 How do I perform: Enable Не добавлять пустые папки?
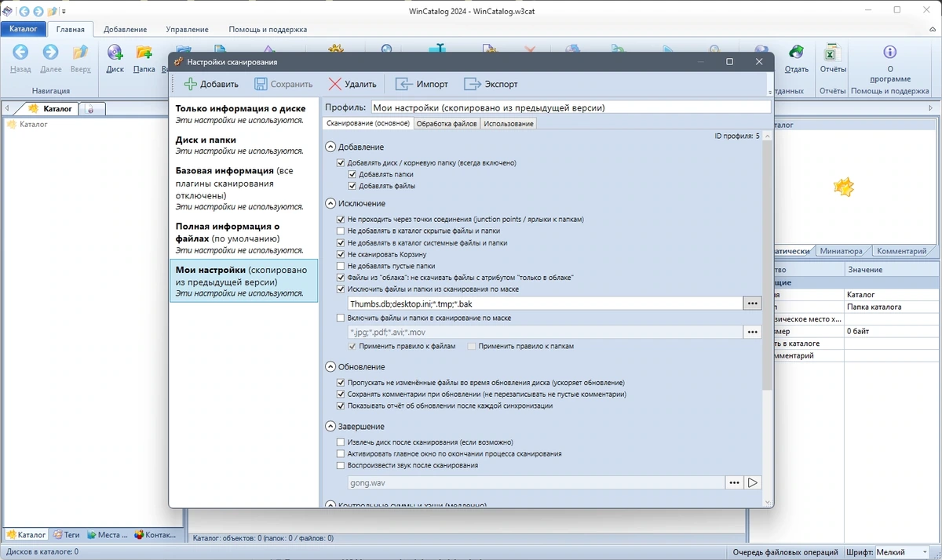point(340,267)
